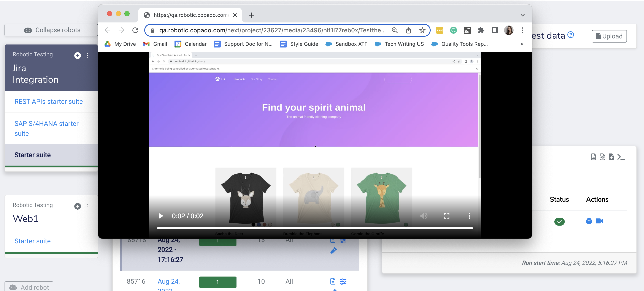Click the Starter suite tab under Web1
644x291 pixels.
32,240
